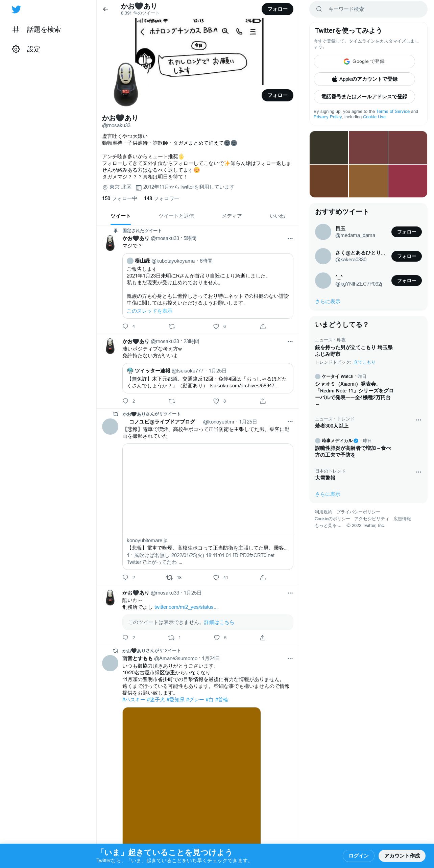Like 酷いわ～ tweet with 5 likes
434x868 pixels.
tap(217, 637)
